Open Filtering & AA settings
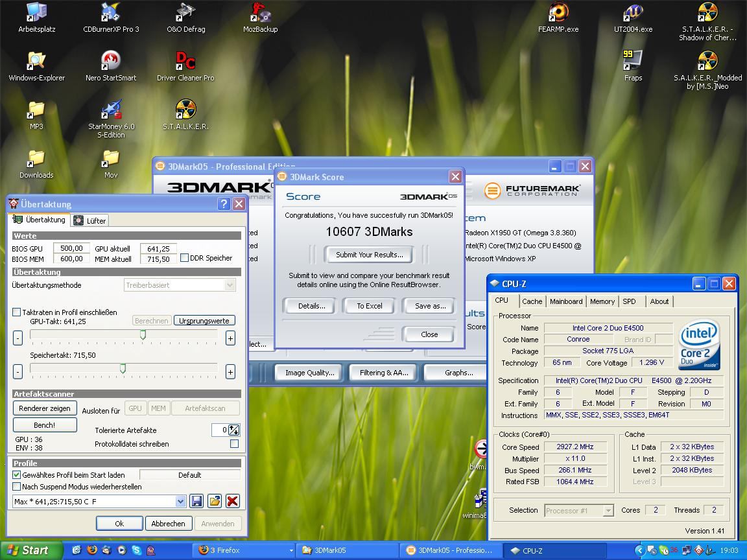This screenshot has width=747, height=560. click(x=383, y=373)
